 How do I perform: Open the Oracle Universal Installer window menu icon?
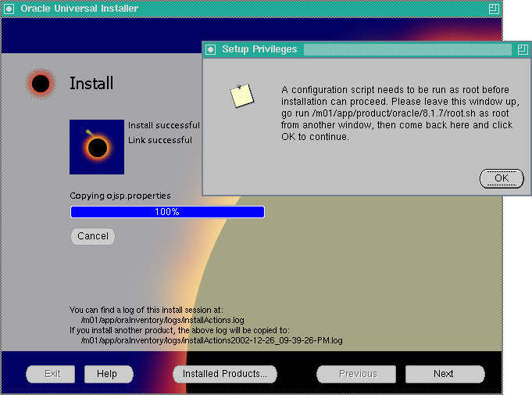tap(9, 8)
